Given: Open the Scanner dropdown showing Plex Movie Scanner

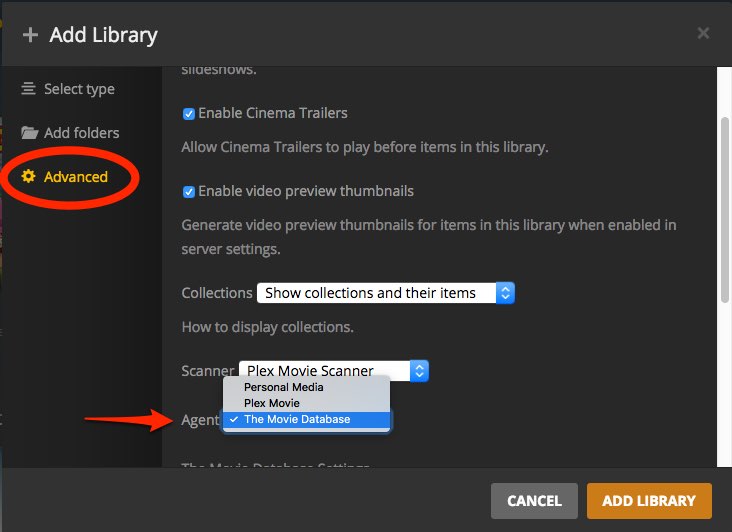Looking at the screenshot, I should tap(334, 371).
